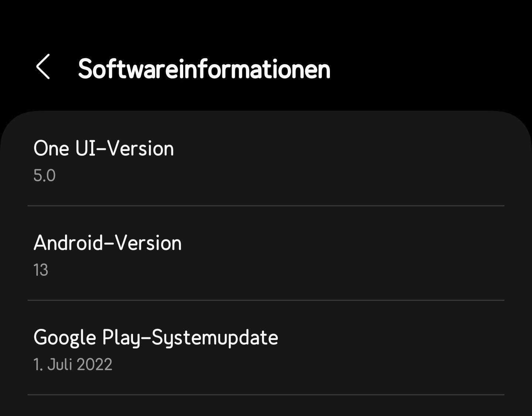Viewport: 532px width, 416px height.
Task: Click the year 2022 in the update date
Action: coord(95,365)
